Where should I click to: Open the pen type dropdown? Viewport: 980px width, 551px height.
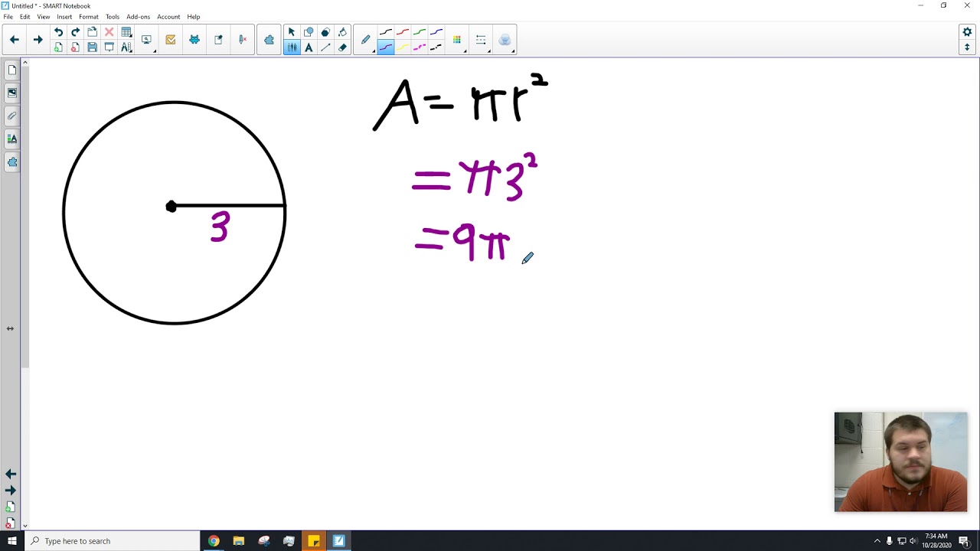pos(366,40)
